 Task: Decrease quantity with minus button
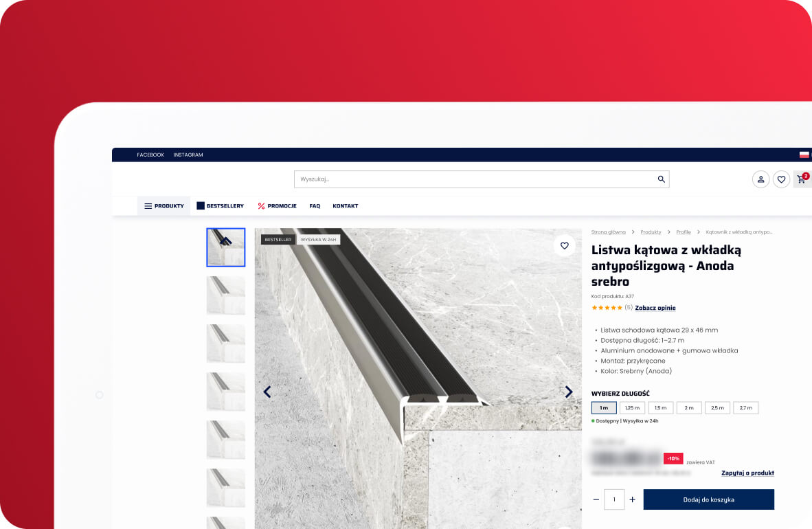tap(596, 499)
